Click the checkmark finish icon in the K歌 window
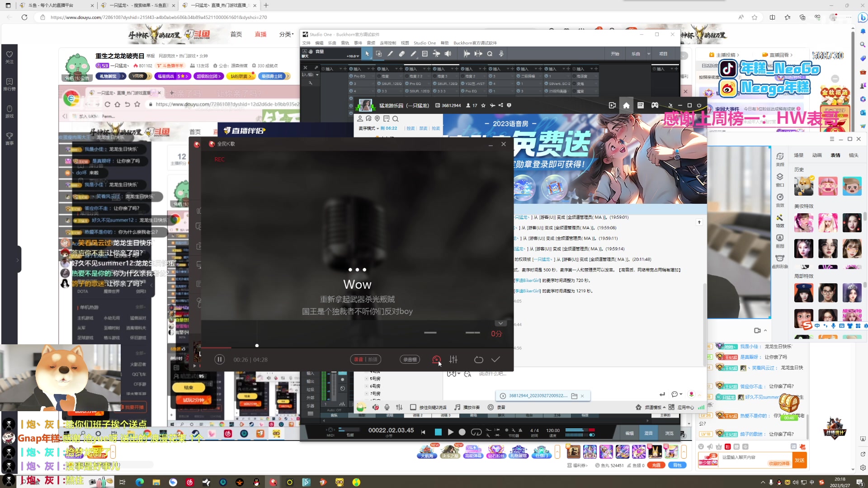 click(x=495, y=359)
